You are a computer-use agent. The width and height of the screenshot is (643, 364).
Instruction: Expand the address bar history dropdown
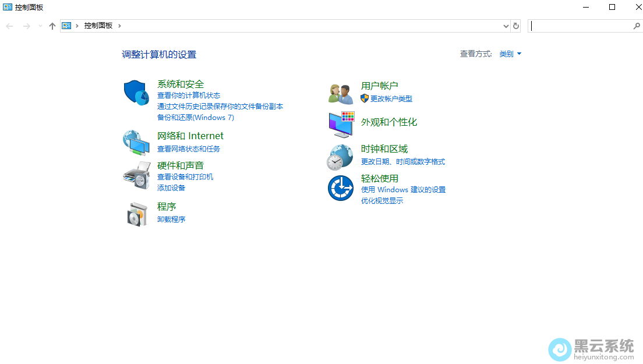pyautogui.click(x=506, y=26)
